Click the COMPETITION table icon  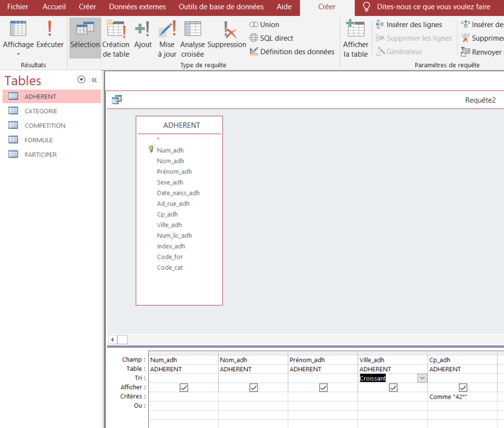[13, 125]
